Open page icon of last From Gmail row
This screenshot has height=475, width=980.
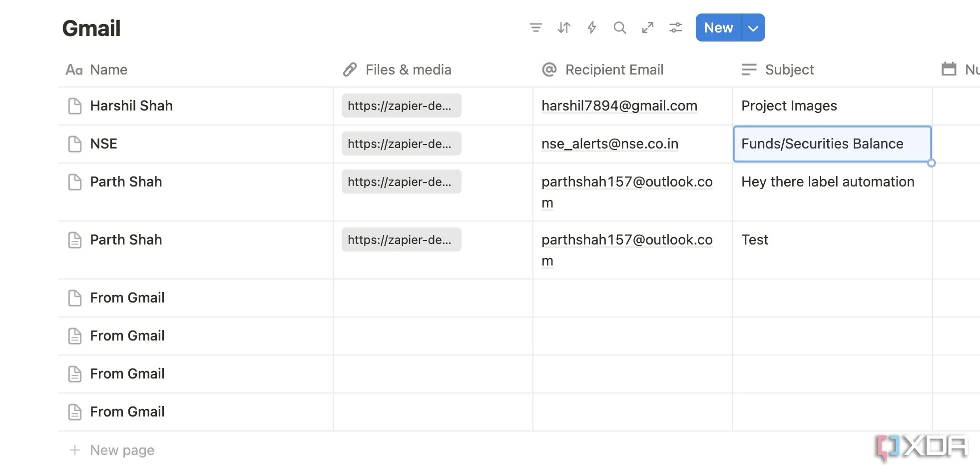74,412
